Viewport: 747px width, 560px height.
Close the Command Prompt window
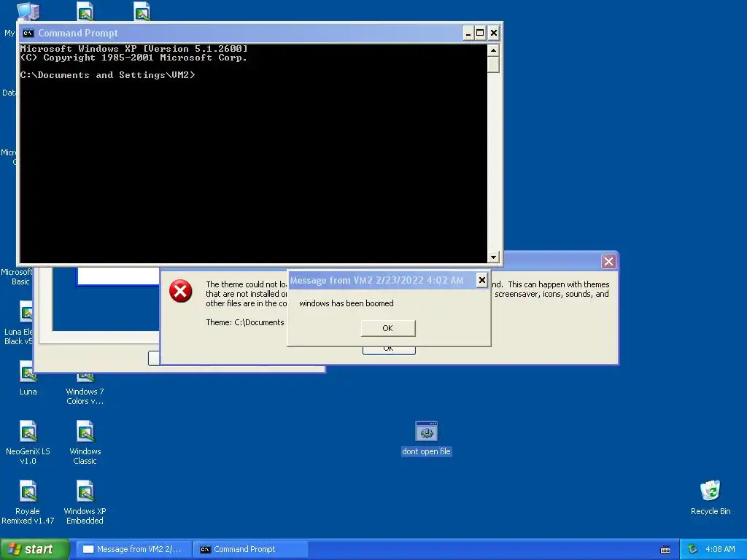tap(494, 33)
